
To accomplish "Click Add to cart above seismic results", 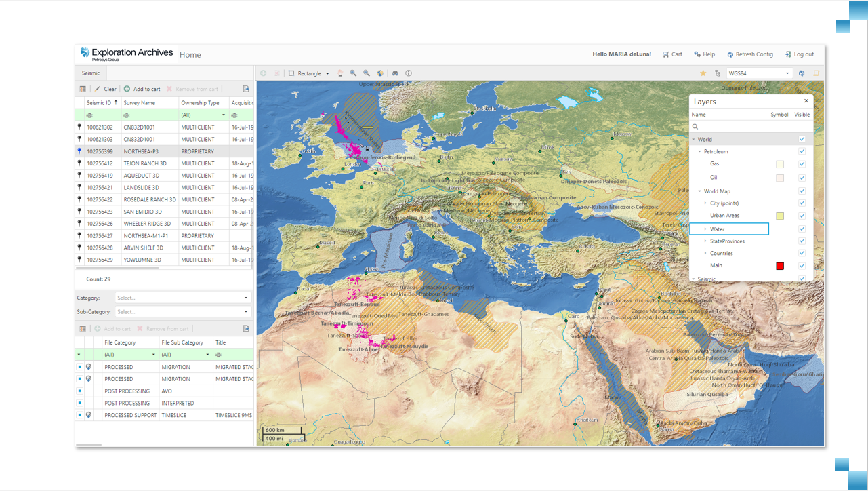I will coord(142,88).
